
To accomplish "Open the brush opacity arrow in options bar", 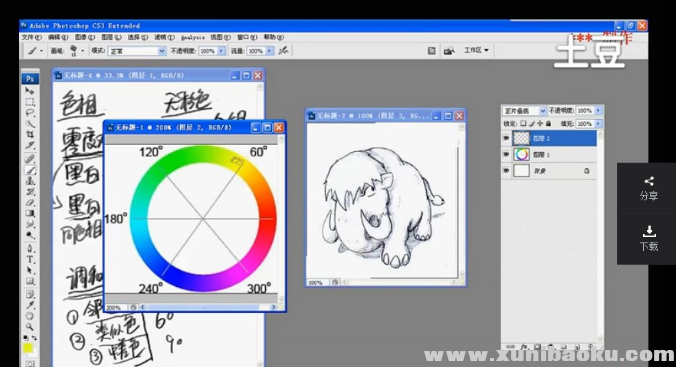I will (x=221, y=51).
